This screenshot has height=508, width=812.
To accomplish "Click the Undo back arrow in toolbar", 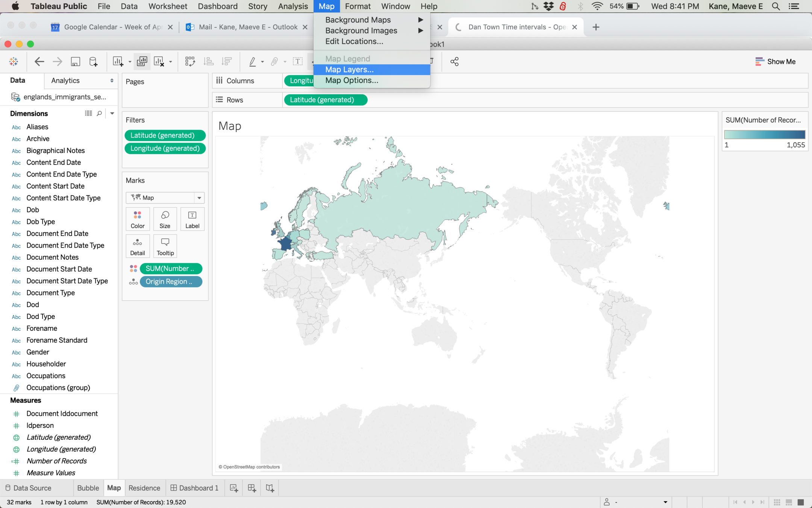I will [39, 61].
